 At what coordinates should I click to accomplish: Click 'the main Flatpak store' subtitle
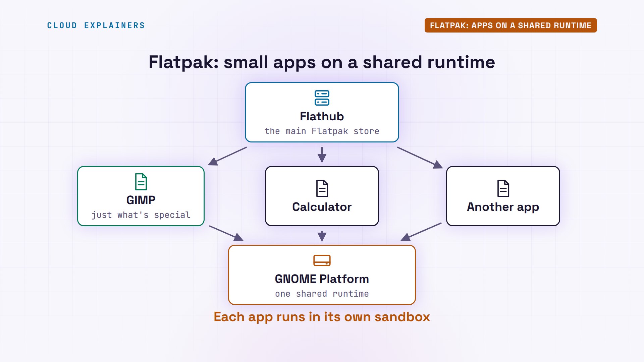click(x=322, y=131)
